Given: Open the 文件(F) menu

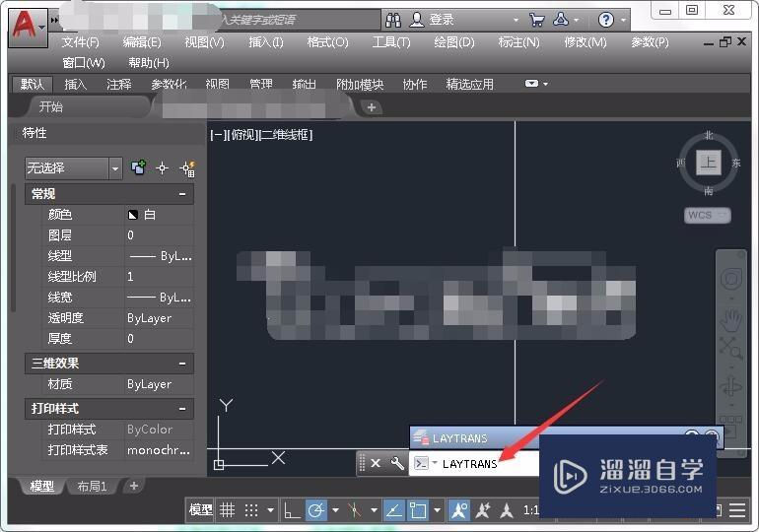Looking at the screenshot, I should pos(81,42).
